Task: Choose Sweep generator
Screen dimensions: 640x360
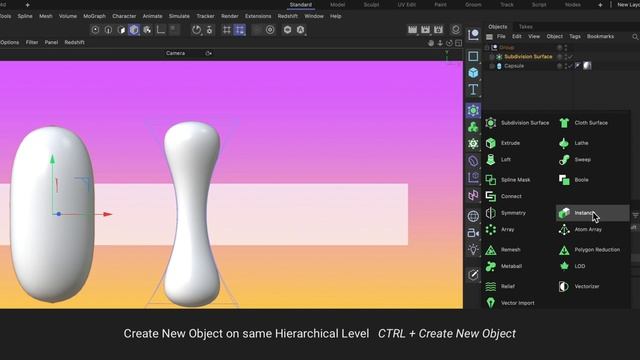Action: pyautogui.click(x=575, y=160)
